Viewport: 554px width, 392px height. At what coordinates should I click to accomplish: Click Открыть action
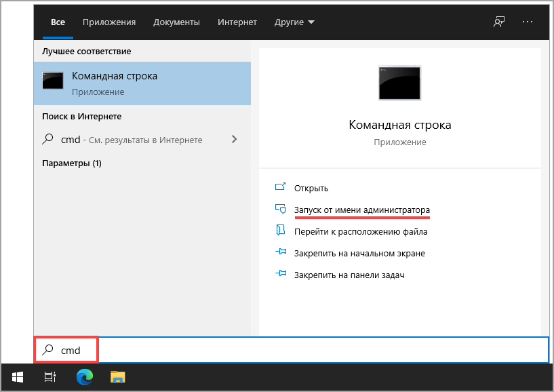click(311, 188)
